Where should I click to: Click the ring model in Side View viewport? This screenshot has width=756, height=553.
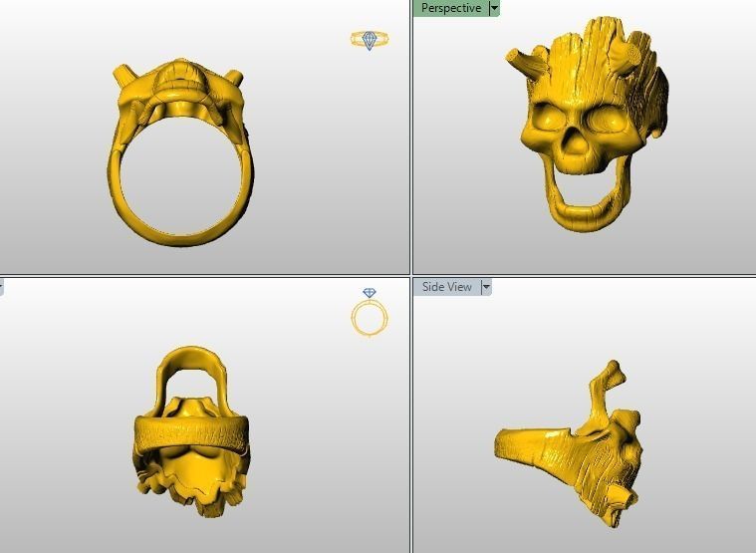[569, 444]
